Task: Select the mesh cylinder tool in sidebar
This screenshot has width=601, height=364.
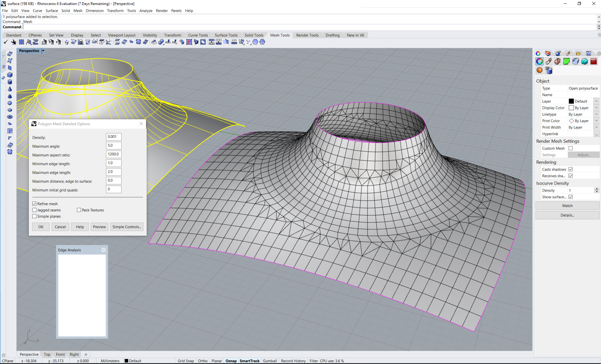Action: (x=10, y=82)
